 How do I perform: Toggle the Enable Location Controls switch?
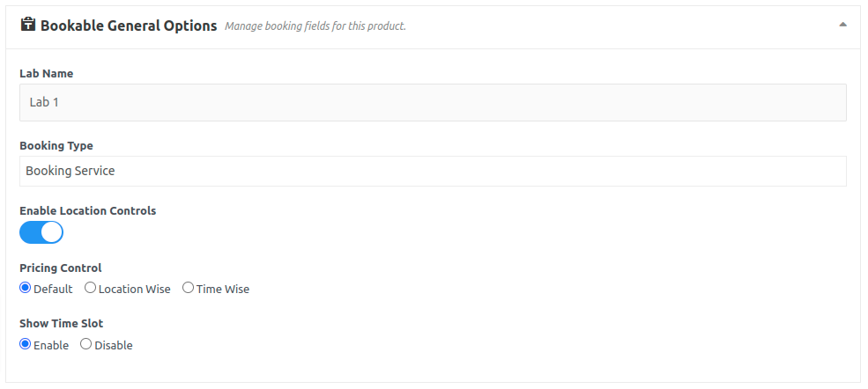pos(41,232)
